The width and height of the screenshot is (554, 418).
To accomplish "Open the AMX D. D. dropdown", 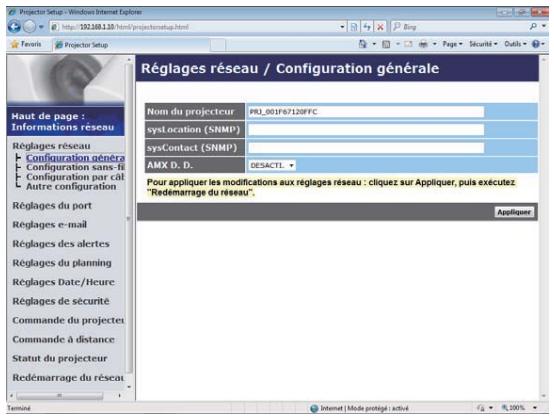I will click(x=272, y=165).
